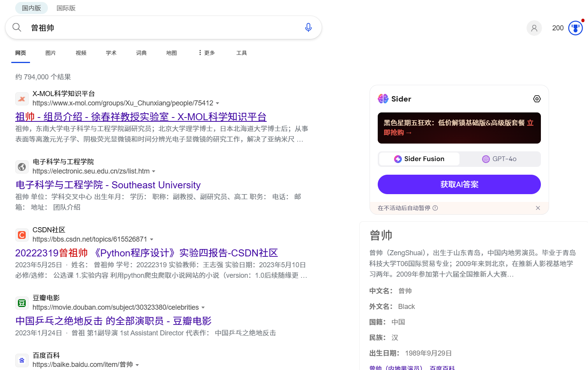Switch to 国际版 search
The height and width of the screenshot is (370, 588).
(x=66, y=8)
